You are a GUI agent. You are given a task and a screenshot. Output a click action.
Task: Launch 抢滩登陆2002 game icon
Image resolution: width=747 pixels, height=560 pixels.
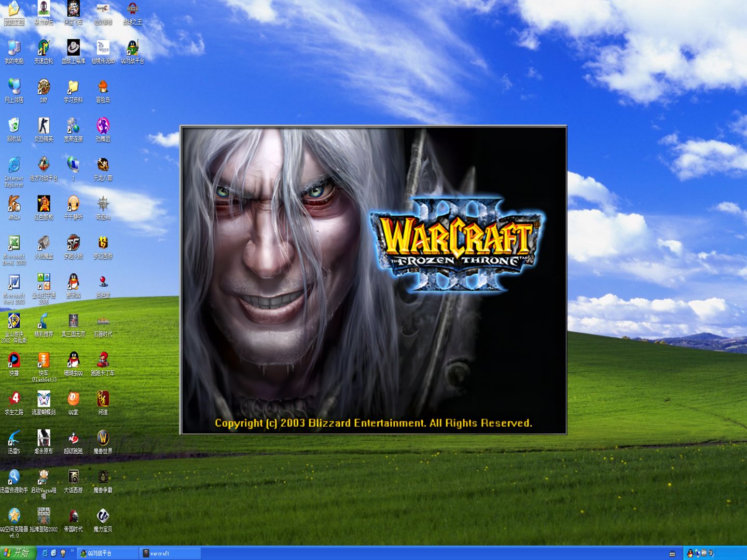pos(44,516)
